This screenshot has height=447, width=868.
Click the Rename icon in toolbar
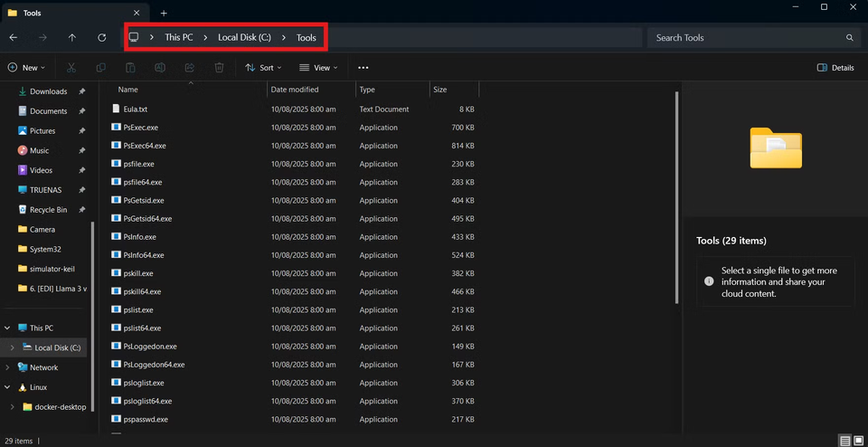pos(160,68)
